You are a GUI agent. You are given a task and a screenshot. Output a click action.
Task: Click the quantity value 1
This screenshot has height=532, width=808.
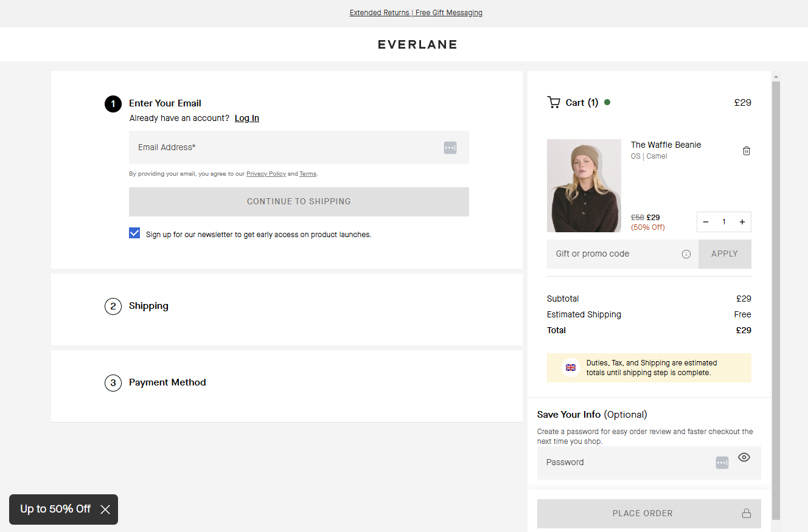pyautogui.click(x=724, y=222)
